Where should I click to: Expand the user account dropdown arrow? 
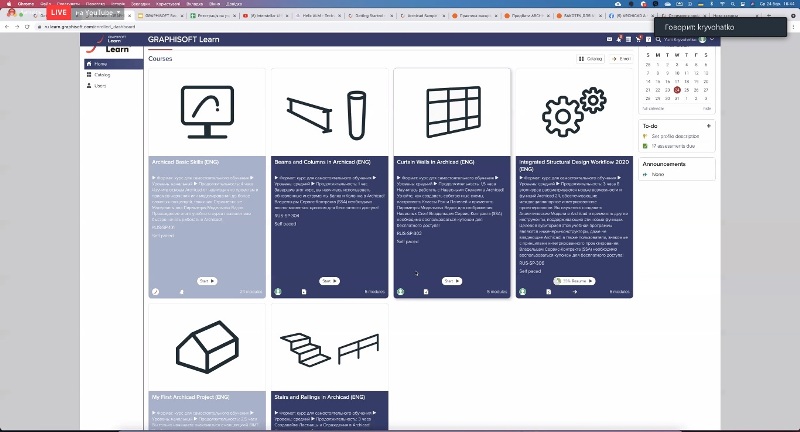pos(712,39)
